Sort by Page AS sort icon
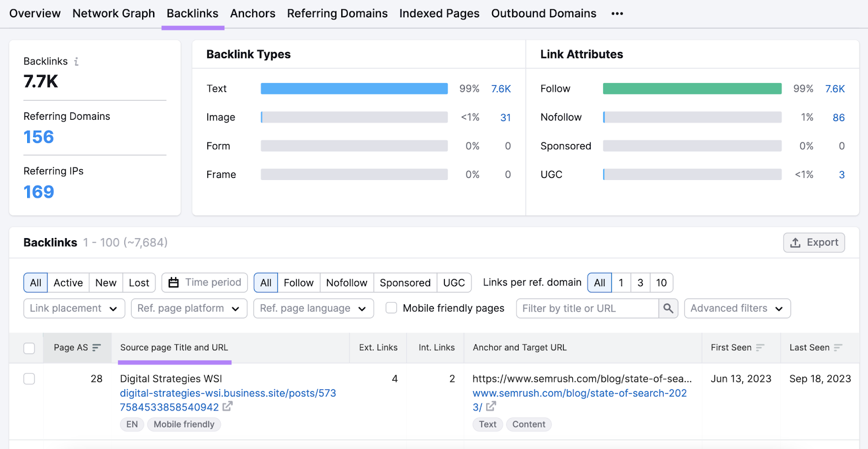Viewport: 868px width, 449px height. [x=97, y=348]
